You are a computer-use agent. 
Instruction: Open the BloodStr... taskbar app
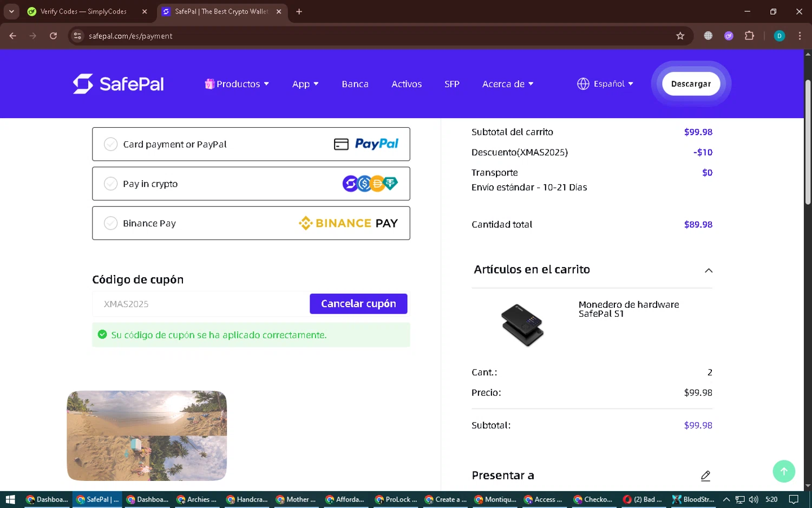pos(693,499)
